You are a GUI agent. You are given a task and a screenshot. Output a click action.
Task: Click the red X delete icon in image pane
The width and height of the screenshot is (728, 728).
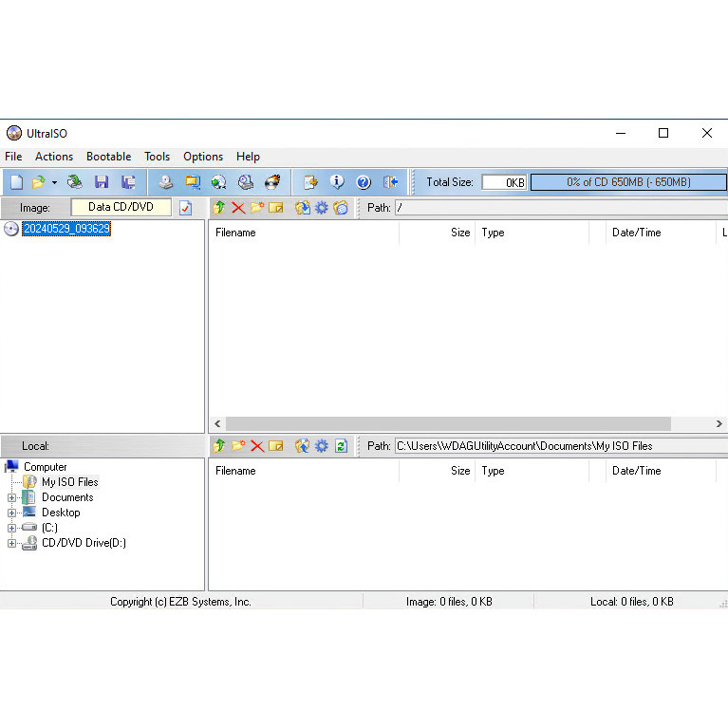238,208
